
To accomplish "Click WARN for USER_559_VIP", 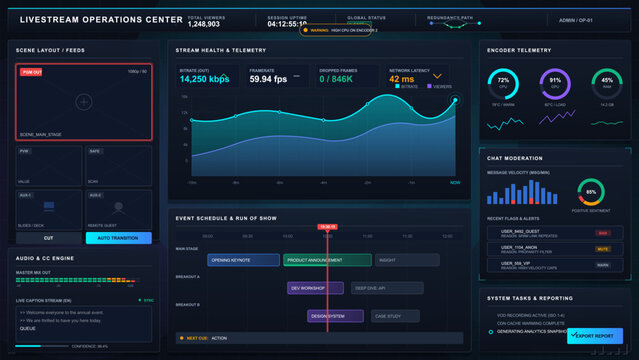I will click(x=603, y=265).
